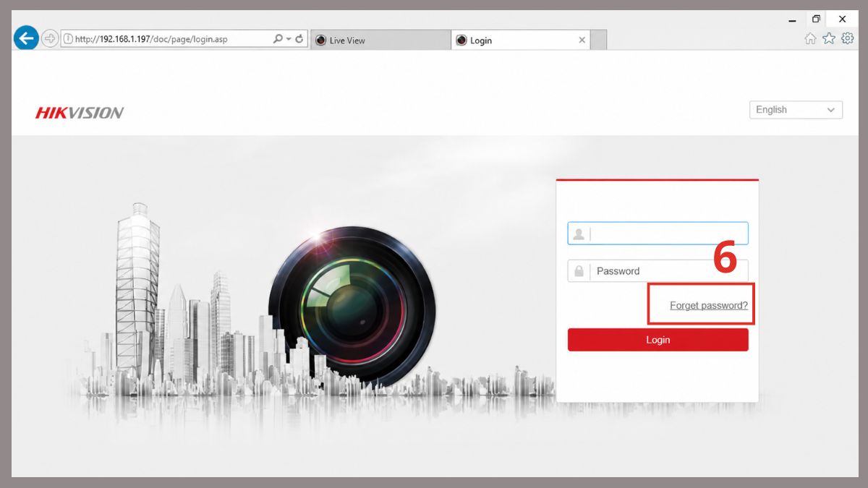Viewport: 868px width, 488px height.
Task: Open the address bar dropdown arrow
Action: point(289,39)
